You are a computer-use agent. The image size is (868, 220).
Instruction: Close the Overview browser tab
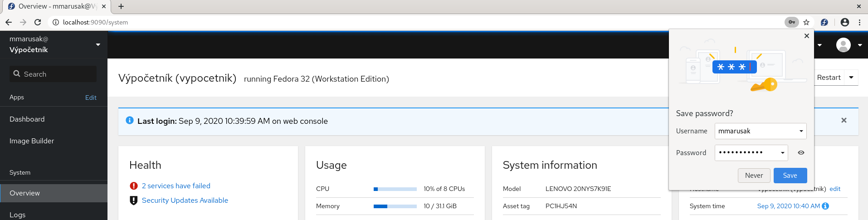(104, 6)
